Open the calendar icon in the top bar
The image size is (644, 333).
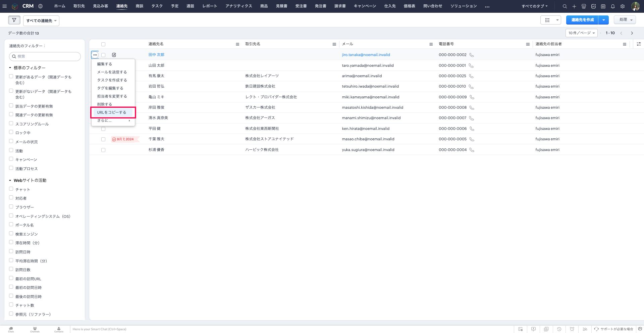(x=603, y=6)
